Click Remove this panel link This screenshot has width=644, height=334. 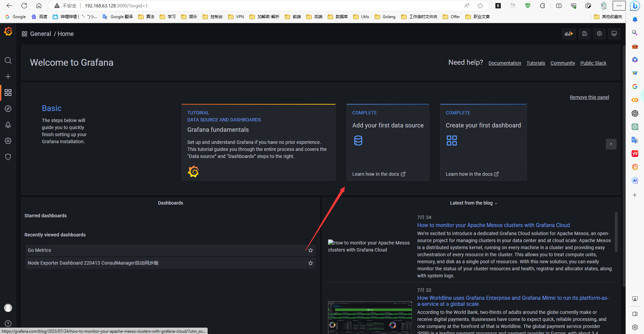tap(589, 97)
